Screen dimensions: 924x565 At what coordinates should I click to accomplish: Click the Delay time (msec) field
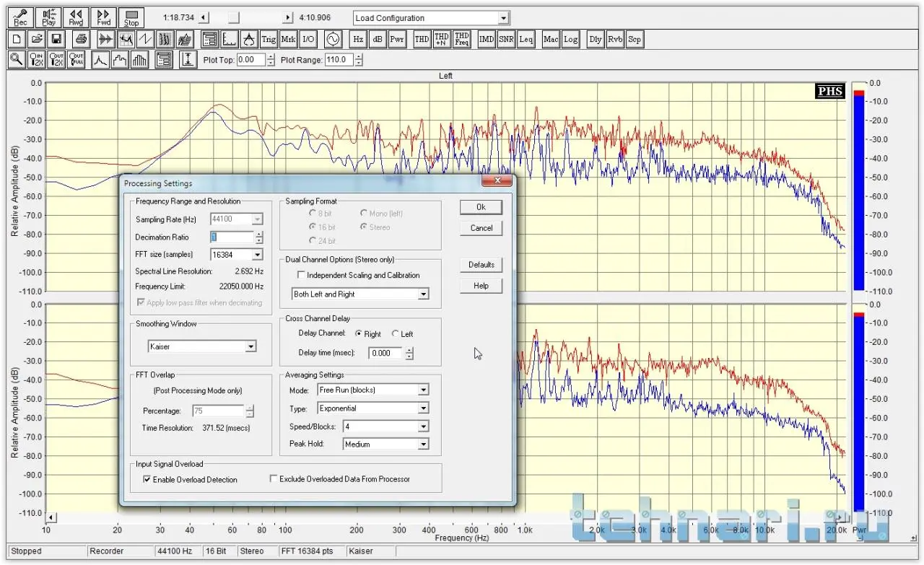pyautogui.click(x=386, y=353)
